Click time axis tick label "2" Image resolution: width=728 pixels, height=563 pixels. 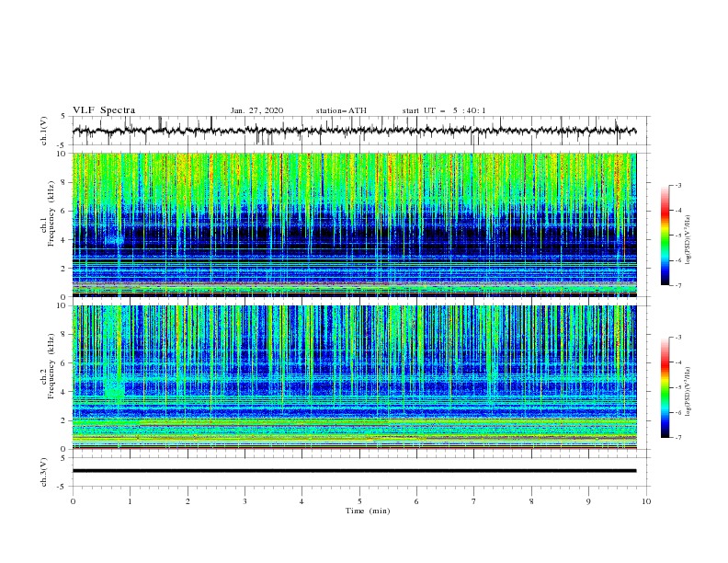click(188, 501)
